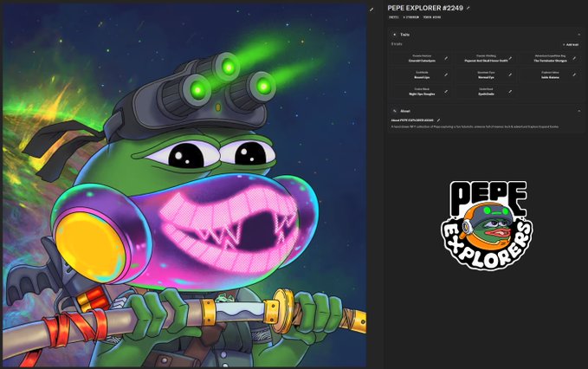Screen dimensions: 588x369
Task: Edit the Iaido Katana trait
Action: point(574,75)
